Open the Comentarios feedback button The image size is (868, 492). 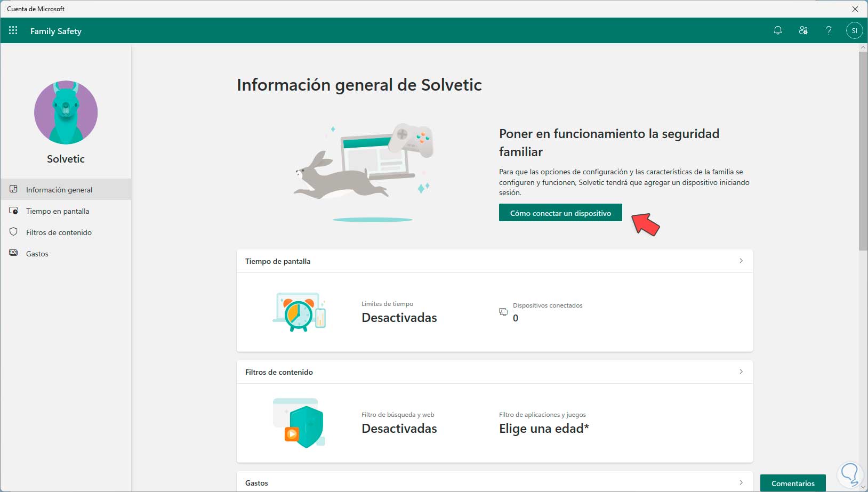(793, 483)
